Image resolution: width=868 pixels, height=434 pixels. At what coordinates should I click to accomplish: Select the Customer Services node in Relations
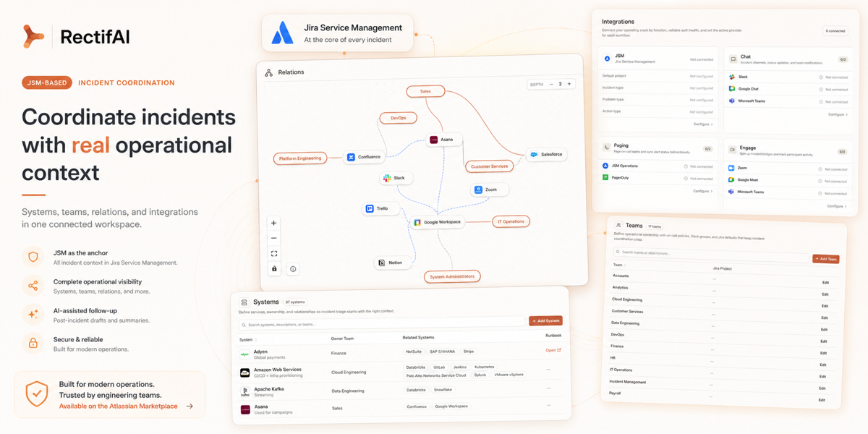coord(489,166)
